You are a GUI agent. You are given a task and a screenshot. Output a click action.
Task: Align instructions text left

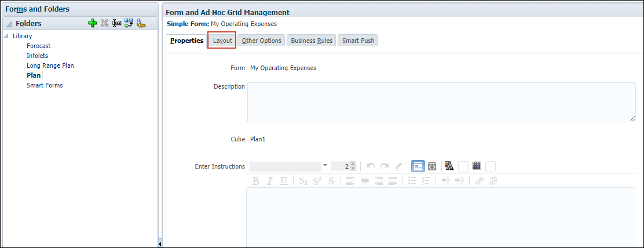click(350, 181)
